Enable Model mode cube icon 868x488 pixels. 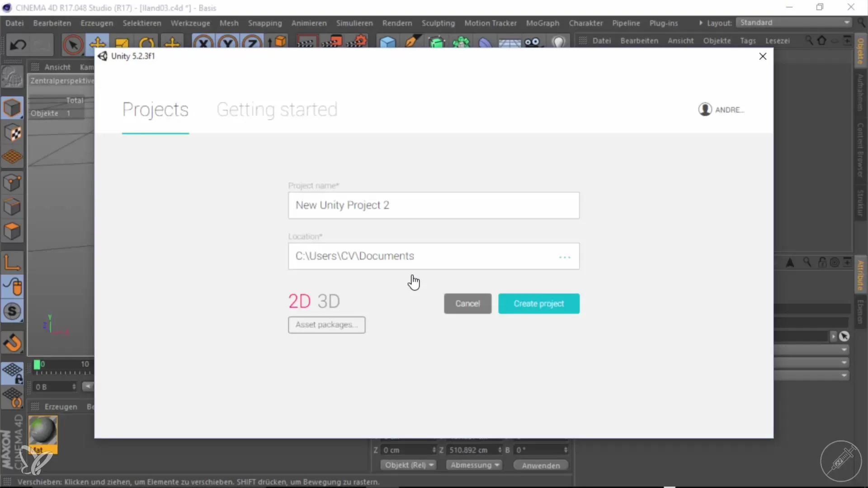(x=12, y=108)
